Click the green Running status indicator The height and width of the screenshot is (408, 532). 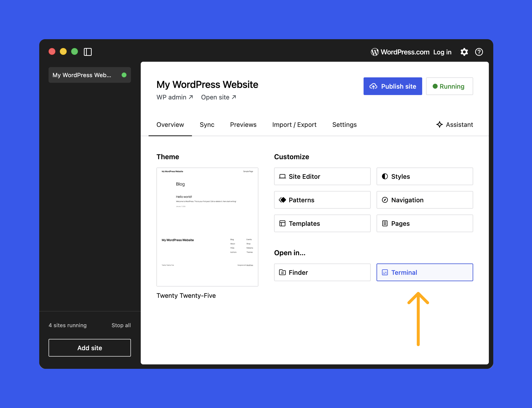(x=449, y=86)
